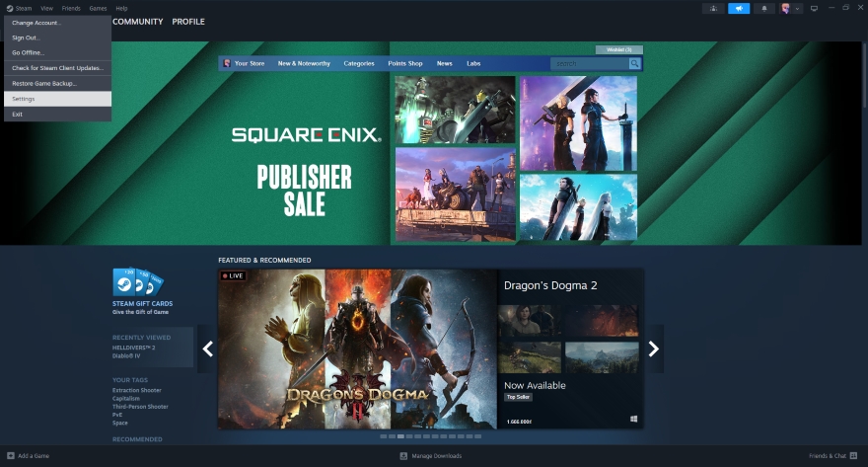
Task: Switch to the PROFILE tab
Action: pyautogui.click(x=188, y=22)
